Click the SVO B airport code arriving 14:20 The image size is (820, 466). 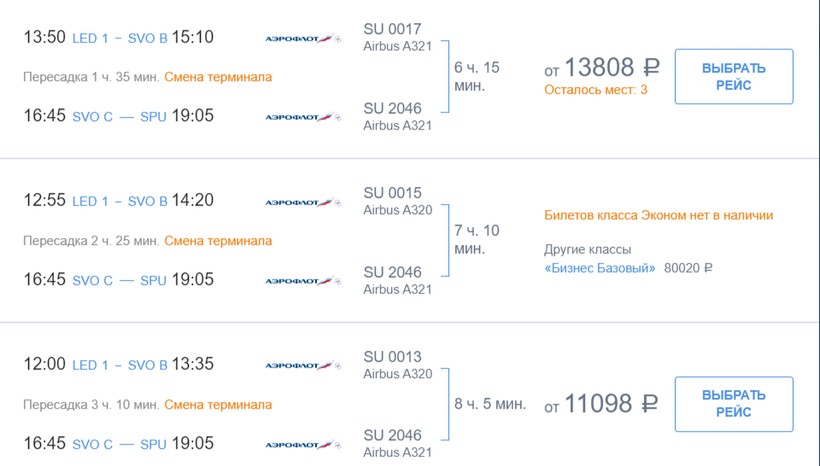tap(147, 201)
